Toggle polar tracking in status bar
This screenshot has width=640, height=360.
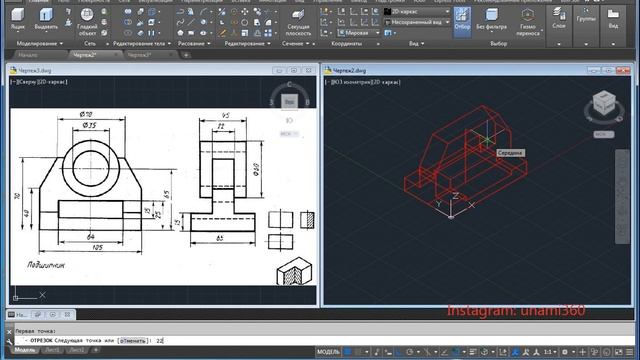409,352
